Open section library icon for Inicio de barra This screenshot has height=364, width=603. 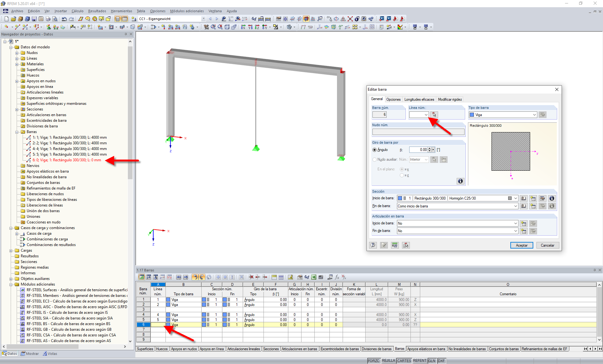[x=523, y=198]
